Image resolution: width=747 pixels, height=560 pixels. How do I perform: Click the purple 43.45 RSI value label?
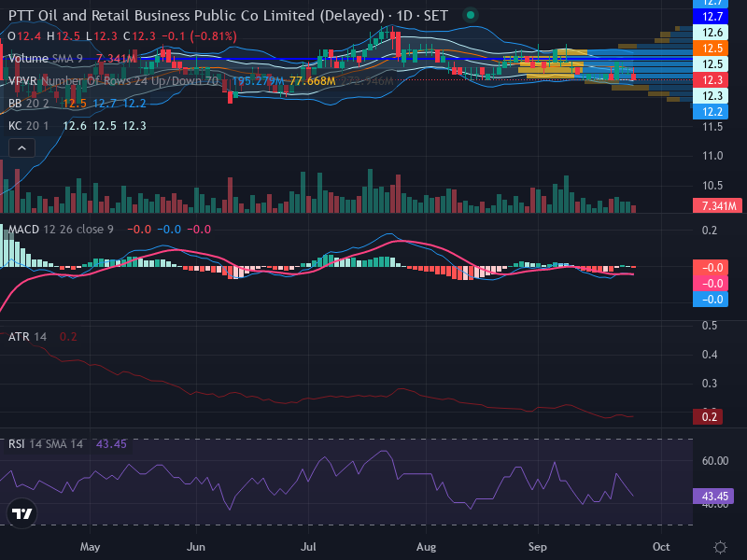[713, 497]
